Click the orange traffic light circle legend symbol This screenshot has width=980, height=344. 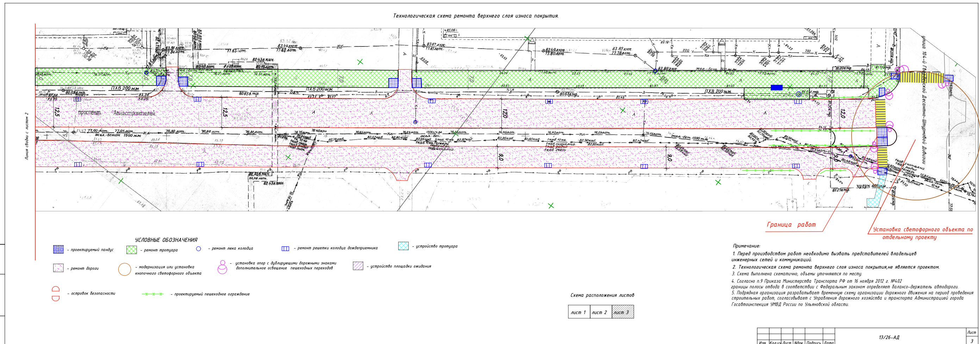(x=124, y=269)
